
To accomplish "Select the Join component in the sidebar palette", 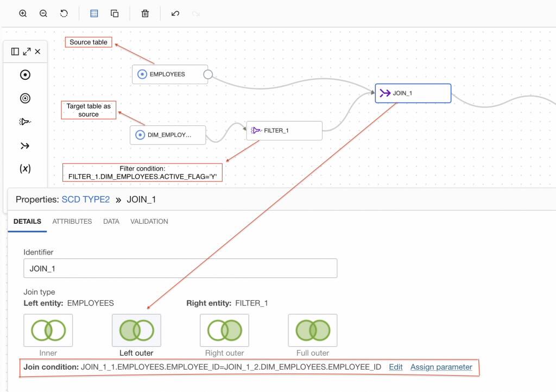I will [25, 145].
